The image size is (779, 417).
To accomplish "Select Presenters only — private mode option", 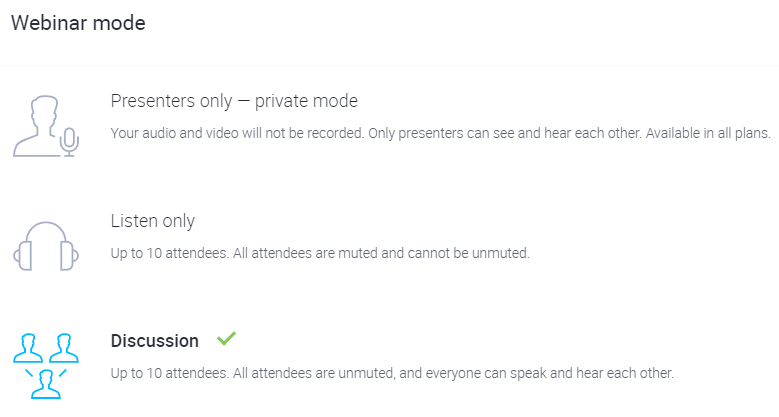I will (234, 101).
